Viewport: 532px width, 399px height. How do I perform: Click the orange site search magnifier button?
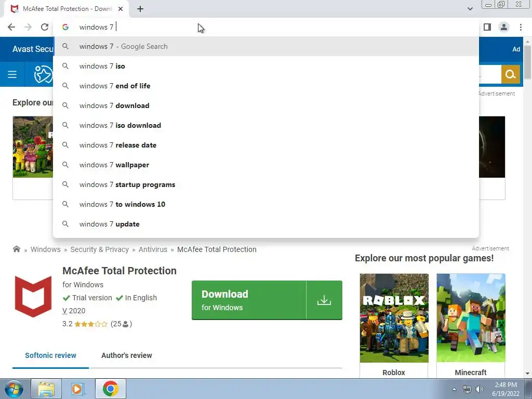point(510,74)
